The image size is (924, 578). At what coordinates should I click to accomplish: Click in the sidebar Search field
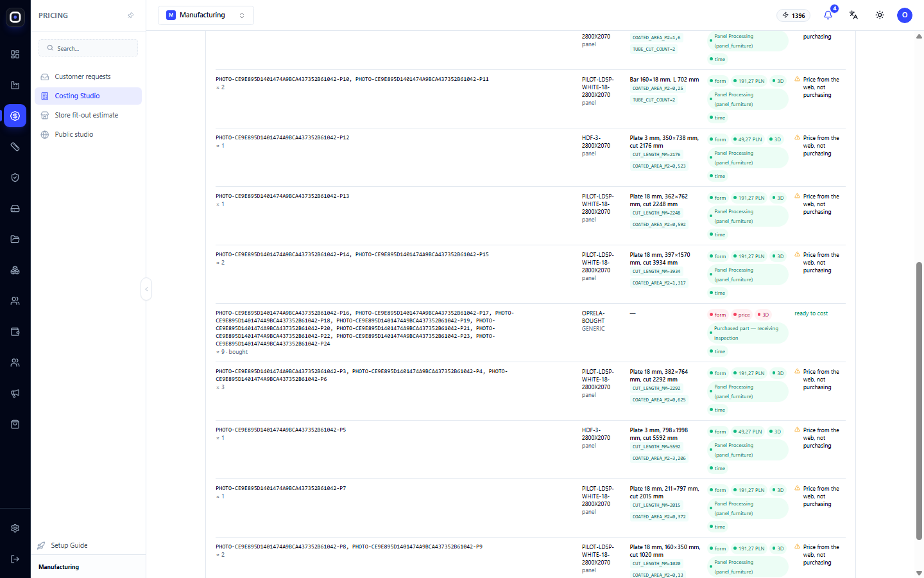(89, 48)
